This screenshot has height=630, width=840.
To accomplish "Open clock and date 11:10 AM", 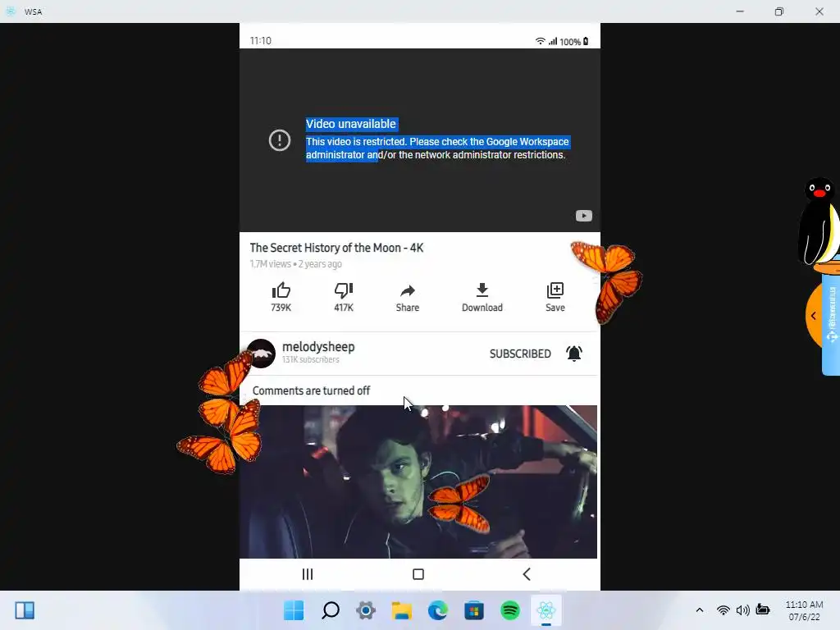I will tap(804, 610).
